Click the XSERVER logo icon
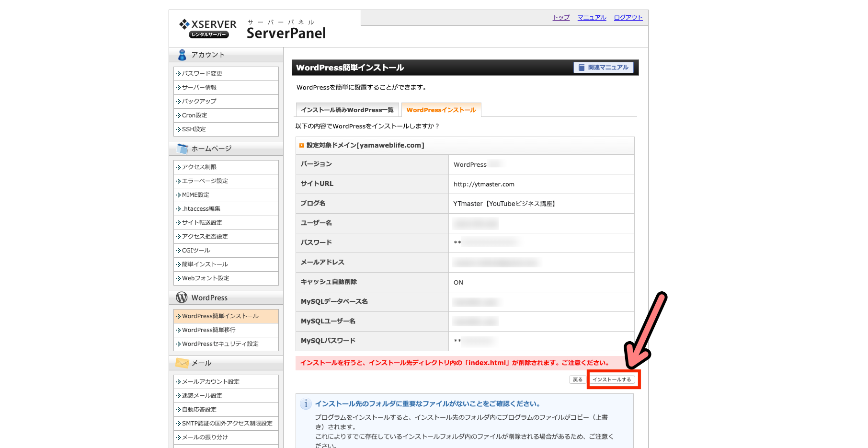Screen dimensions: 868x448 coord(184,24)
